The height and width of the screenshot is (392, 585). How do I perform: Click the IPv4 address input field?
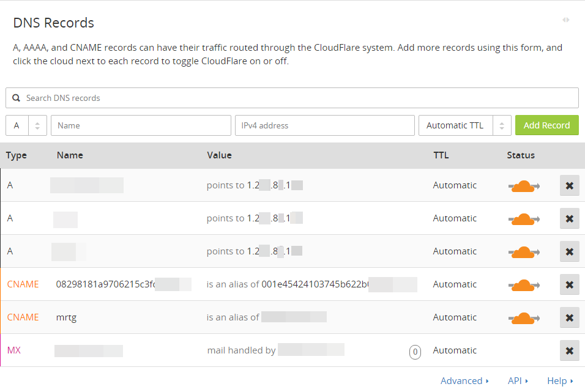tap(324, 125)
